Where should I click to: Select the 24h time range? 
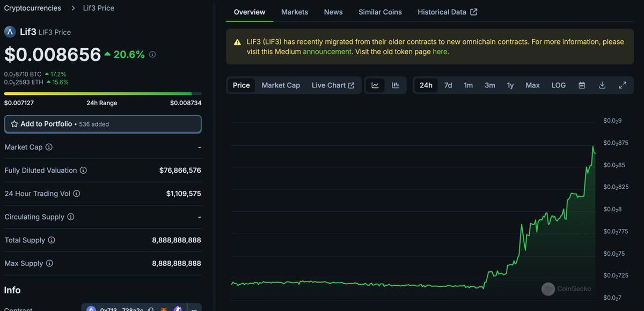[x=426, y=85]
